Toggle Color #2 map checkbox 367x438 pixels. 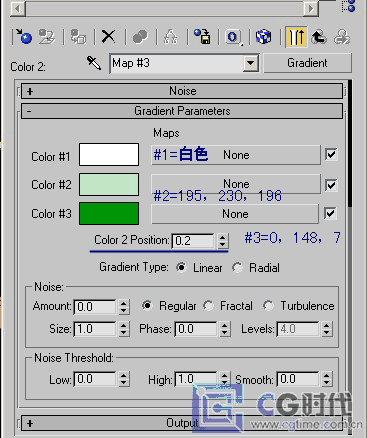(331, 185)
